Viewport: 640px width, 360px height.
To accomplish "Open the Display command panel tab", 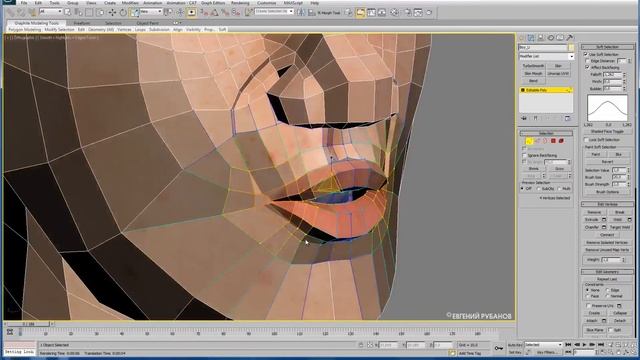I will (x=560, y=38).
